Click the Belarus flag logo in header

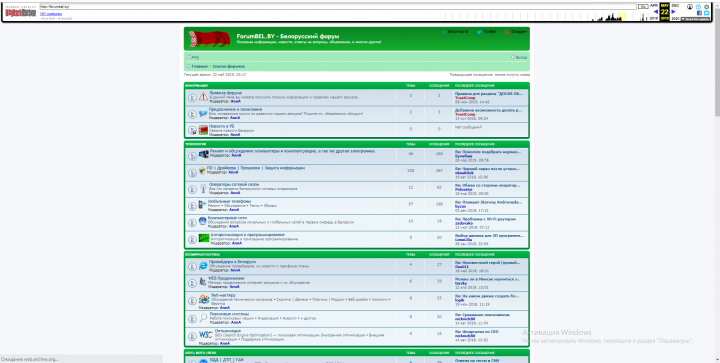209,39
